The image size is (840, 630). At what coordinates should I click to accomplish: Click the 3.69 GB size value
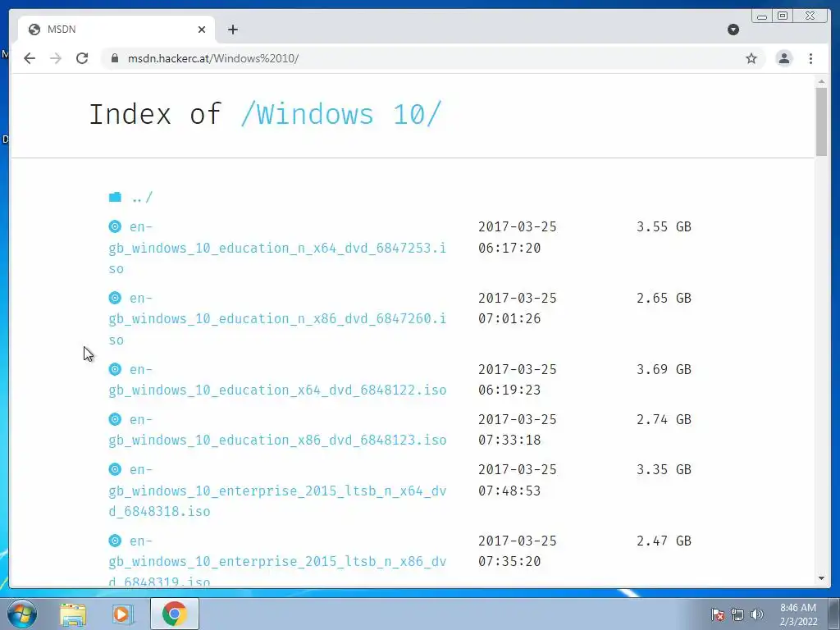point(664,369)
